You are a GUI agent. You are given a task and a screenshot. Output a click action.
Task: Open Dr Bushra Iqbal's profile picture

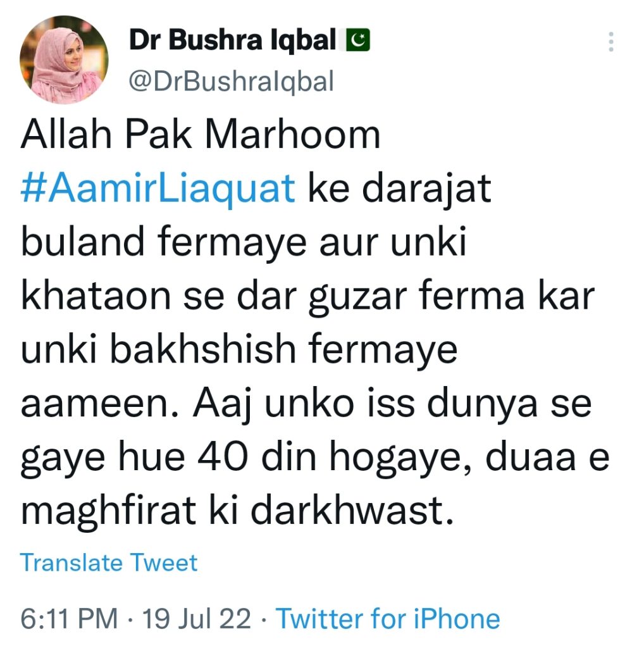pyautogui.click(x=65, y=59)
